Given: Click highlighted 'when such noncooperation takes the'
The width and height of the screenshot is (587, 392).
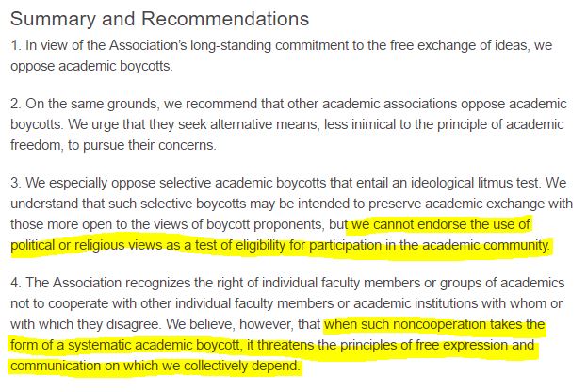Looking at the screenshot, I should [x=434, y=324].
